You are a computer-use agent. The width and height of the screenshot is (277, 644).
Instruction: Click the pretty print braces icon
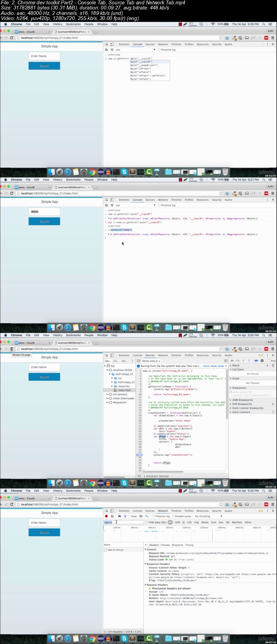coord(139,476)
